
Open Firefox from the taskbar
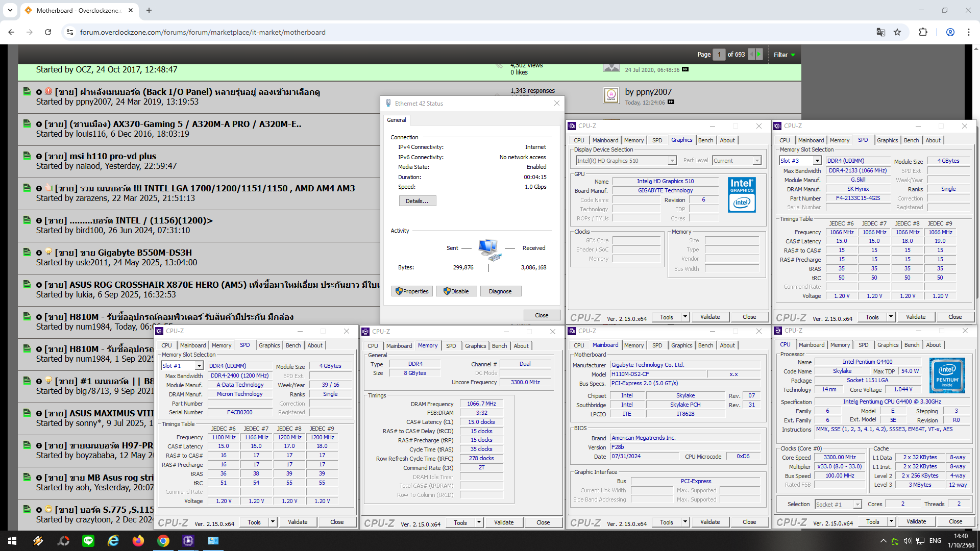138,541
